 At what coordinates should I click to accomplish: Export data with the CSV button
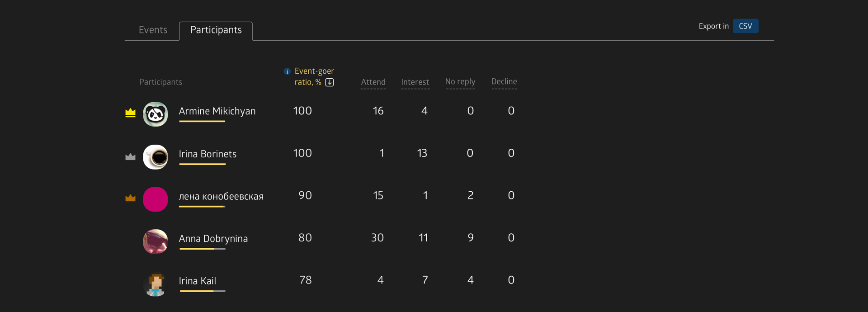click(745, 26)
